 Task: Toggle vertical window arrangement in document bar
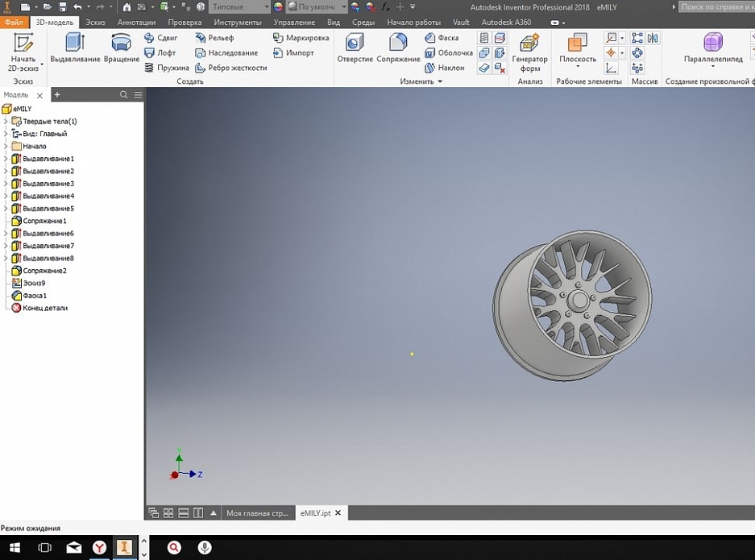point(198,513)
